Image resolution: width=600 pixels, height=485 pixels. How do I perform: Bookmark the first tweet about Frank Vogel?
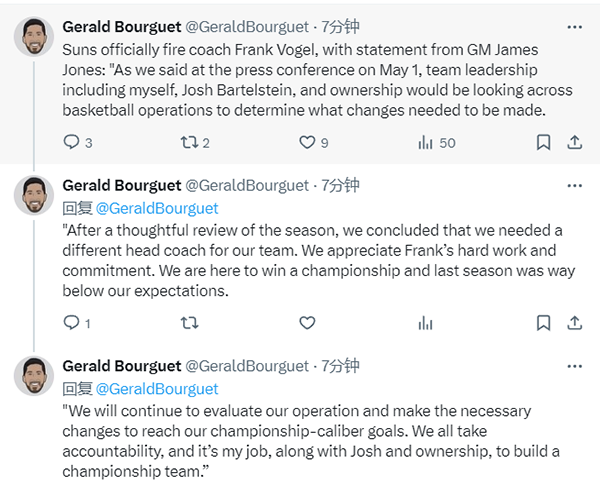(x=543, y=142)
